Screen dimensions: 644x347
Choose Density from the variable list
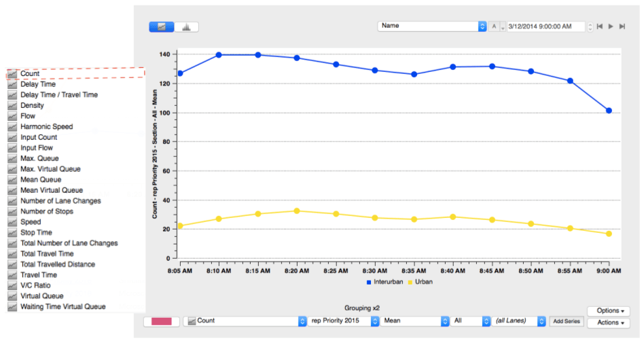click(x=32, y=105)
